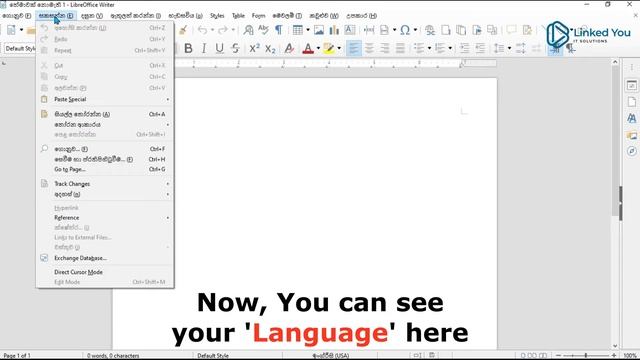This screenshot has height=360, width=640.
Task: Click the Insert Chart icon
Action: [334, 30]
